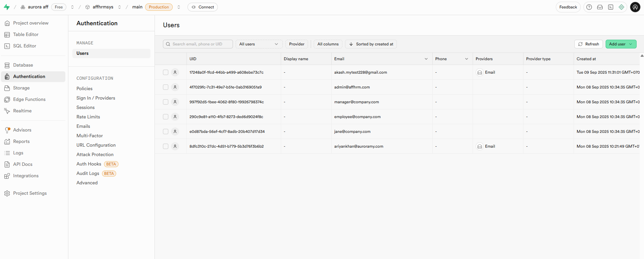
Task: Tick checkbox for jane@company.com row
Action: 166,132
